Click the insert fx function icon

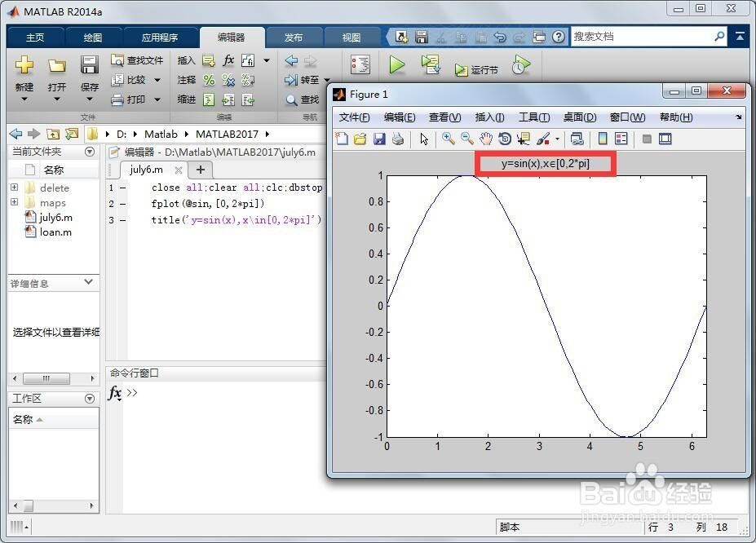(228, 60)
